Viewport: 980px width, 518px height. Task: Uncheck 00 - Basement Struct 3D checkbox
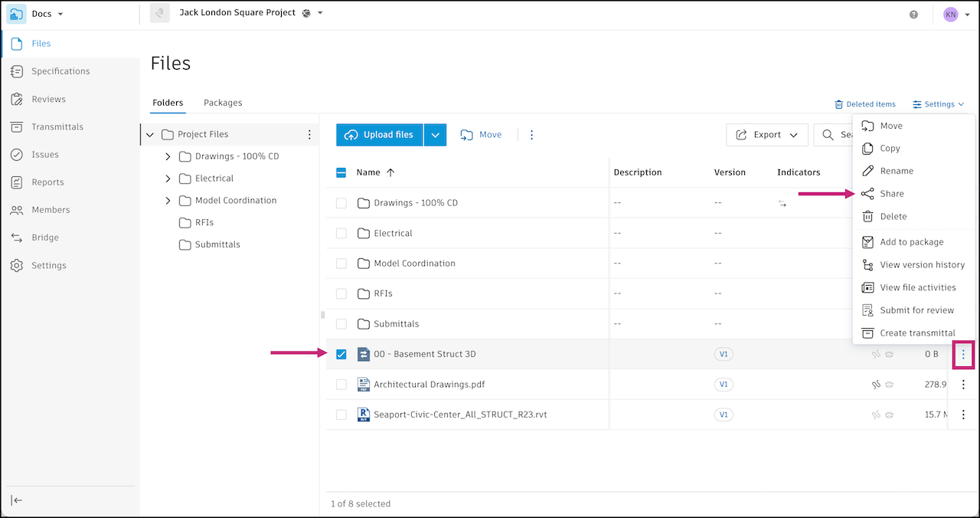[341, 354]
